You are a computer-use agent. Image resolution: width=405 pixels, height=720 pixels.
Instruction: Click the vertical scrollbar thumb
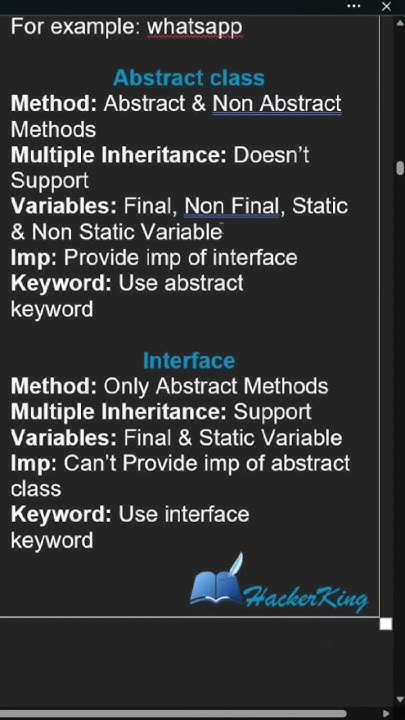400,167
